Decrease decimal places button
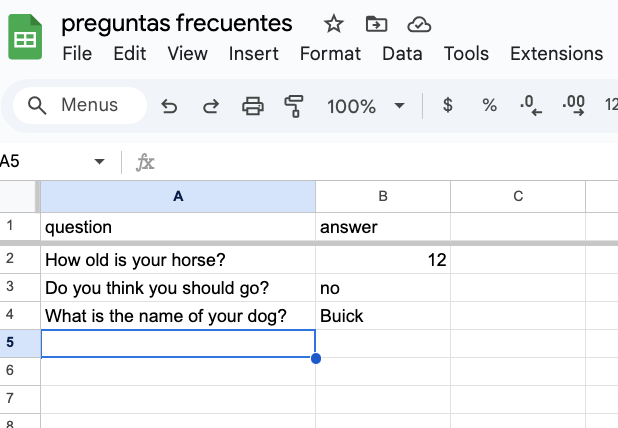The image size is (618, 428). (530, 105)
